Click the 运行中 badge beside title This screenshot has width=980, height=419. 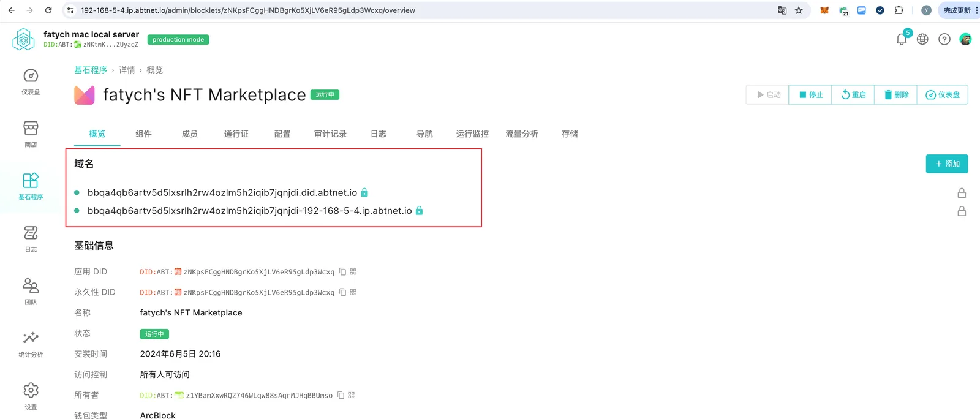(x=325, y=95)
